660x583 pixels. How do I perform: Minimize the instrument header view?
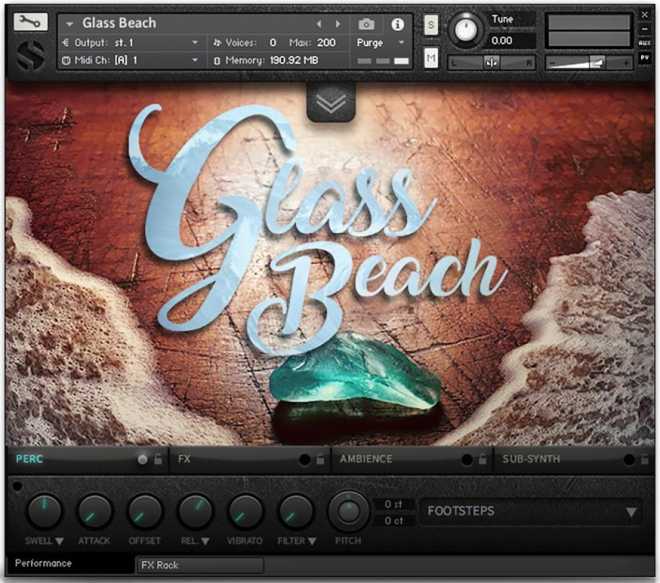point(644,29)
